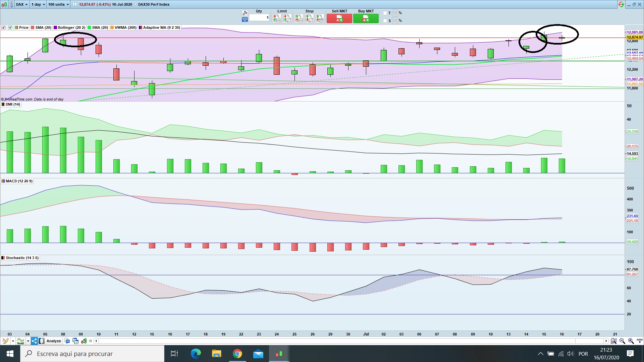The image size is (644, 362).
Task: Open the drawing tools pencil icon
Action: [5, 341]
